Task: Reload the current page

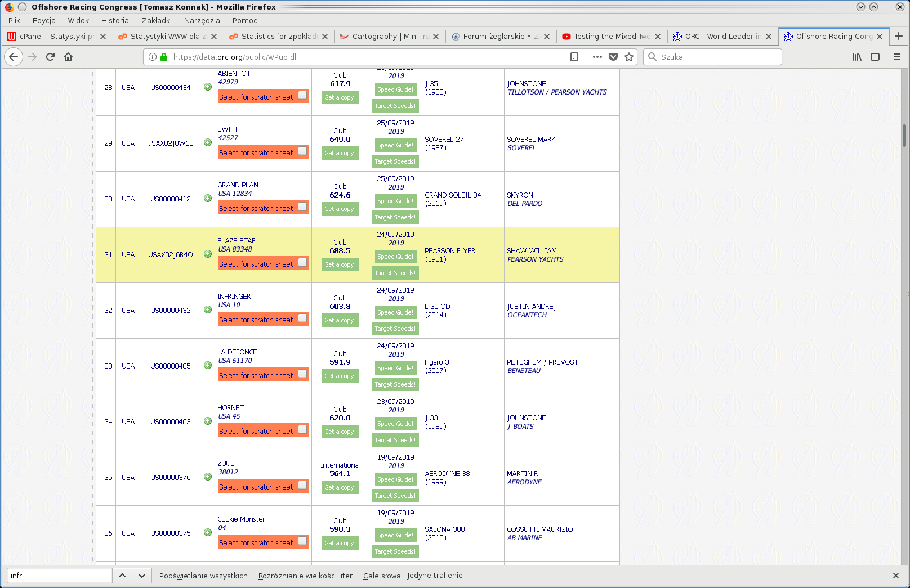Action: [x=50, y=57]
